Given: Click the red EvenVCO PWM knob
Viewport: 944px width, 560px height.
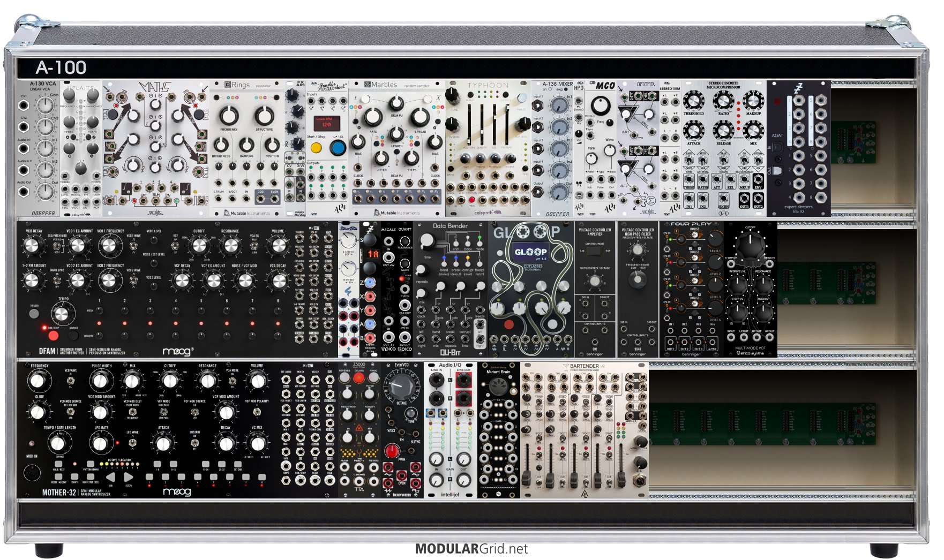Looking at the screenshot, I should [392, 451].
